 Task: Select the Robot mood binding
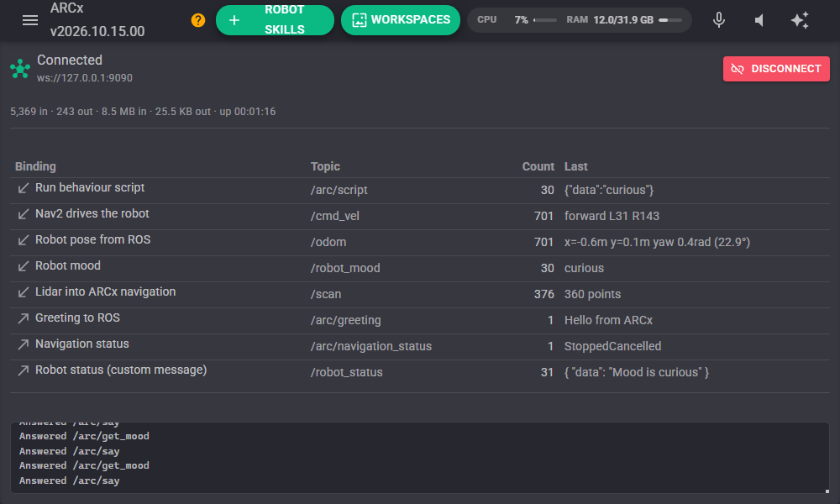click(68, 265)
